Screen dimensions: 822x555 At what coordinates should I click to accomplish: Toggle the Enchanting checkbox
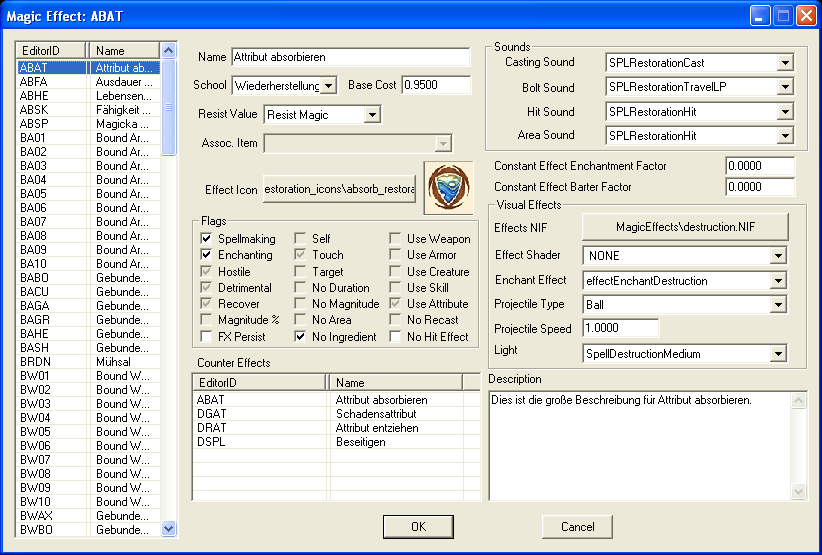pos(207,255)
